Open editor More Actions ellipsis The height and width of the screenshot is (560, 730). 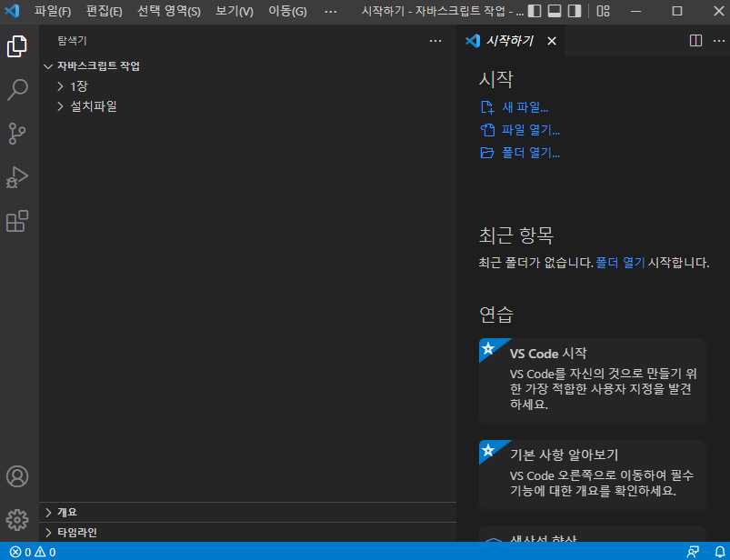tap(719, 41)
